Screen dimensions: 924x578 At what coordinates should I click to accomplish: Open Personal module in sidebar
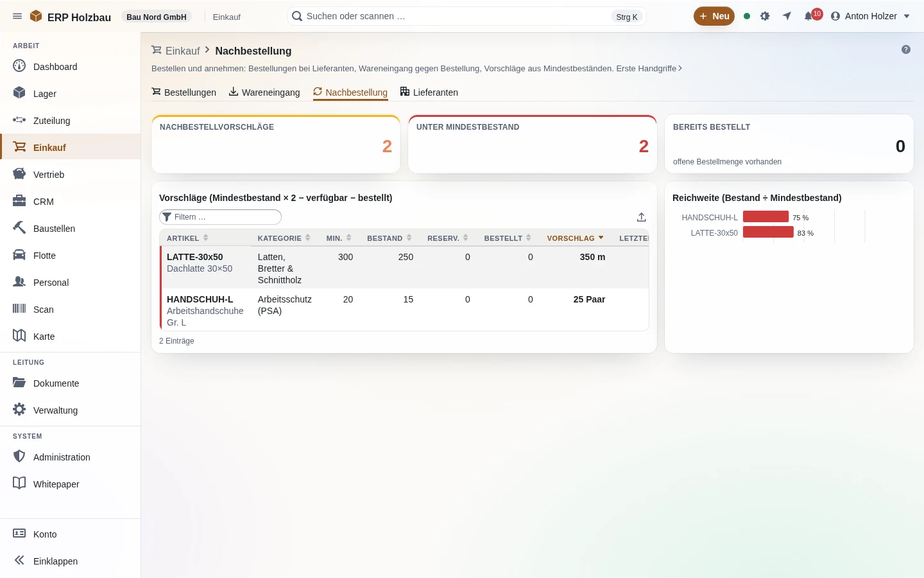coord(71,282)
